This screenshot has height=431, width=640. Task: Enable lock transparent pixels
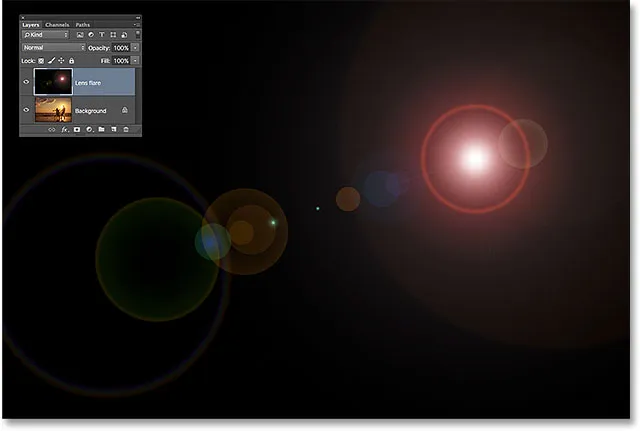point(41,61)
